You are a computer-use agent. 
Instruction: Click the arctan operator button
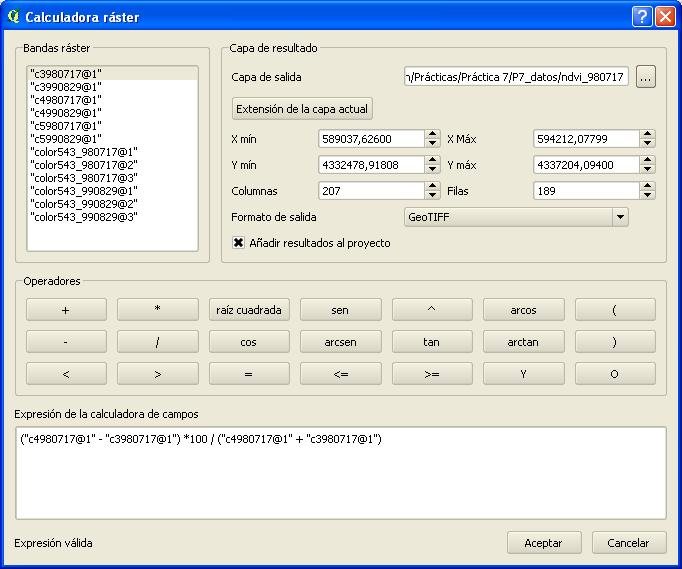coord(523,342)
